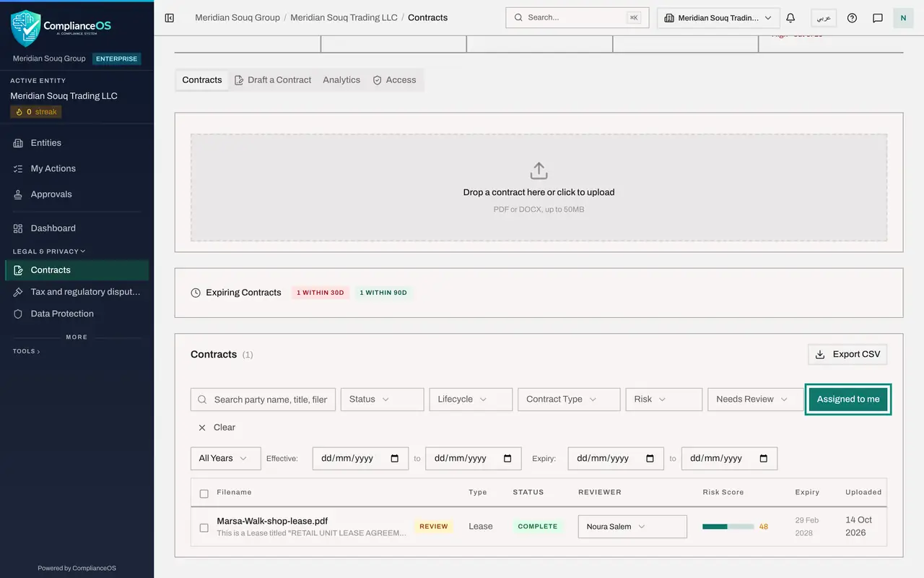Open the chat feedback icon

pyautogui.click(x=878, y=18)
